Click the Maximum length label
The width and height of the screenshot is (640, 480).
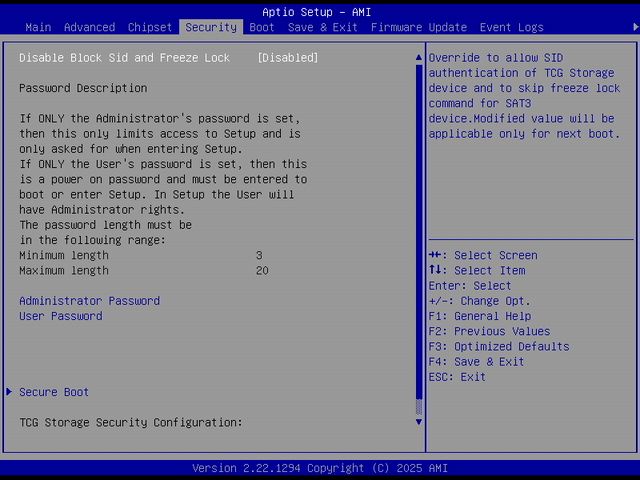coord(64,270)
